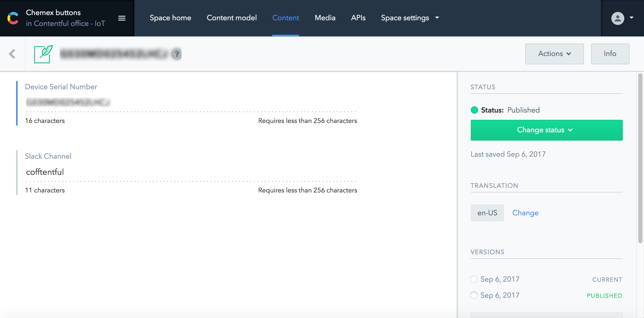
Task: Click the entry feather edit icon
Action: coord(43,54)
